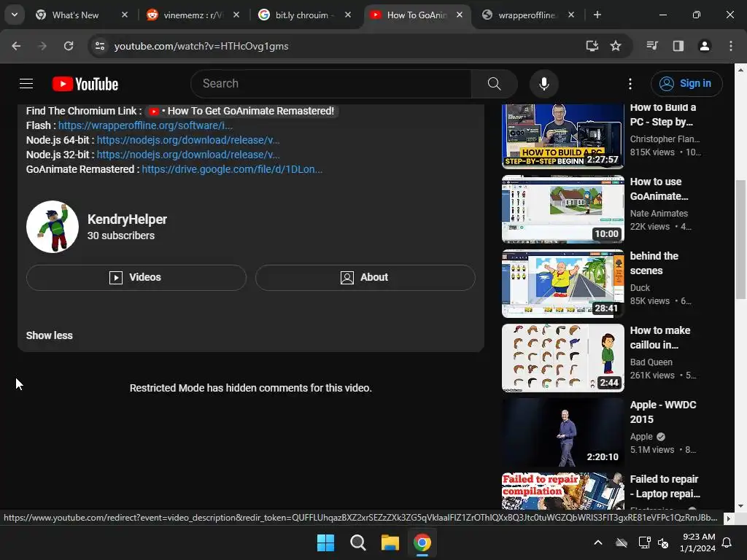Click the YouTube Search field
The width and height of the screenshot is (747, 560).
coord(331,84)
